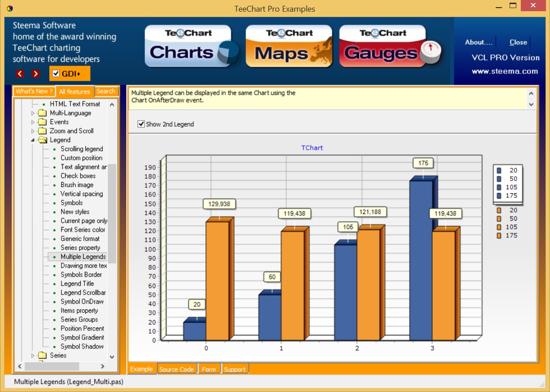Click the tree vertical scrollbar up arrow
This screenshot has height=392, width=550.
[x=112, y=104]
